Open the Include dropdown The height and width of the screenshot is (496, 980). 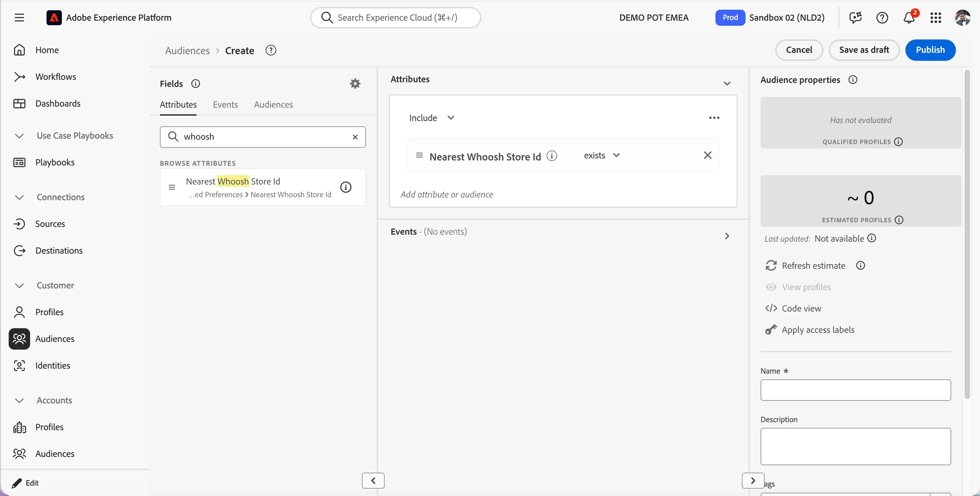coord(432,118)
